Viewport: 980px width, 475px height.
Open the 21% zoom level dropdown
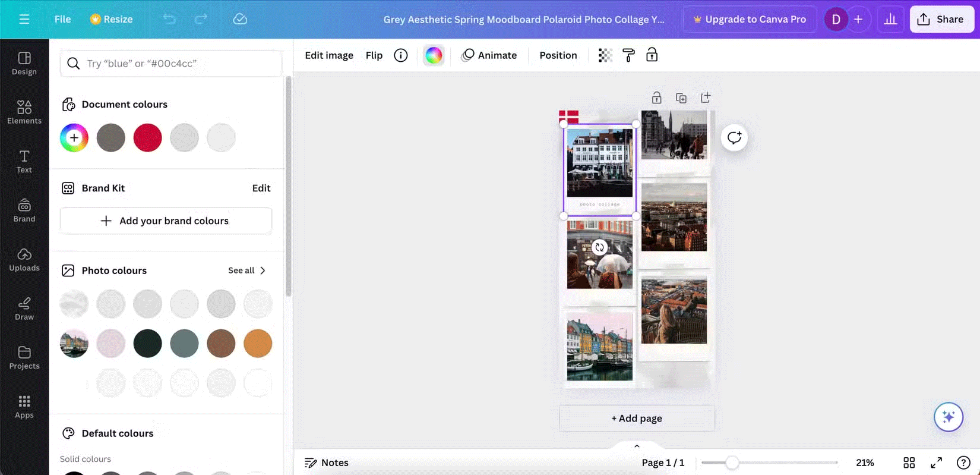(865, 463)
